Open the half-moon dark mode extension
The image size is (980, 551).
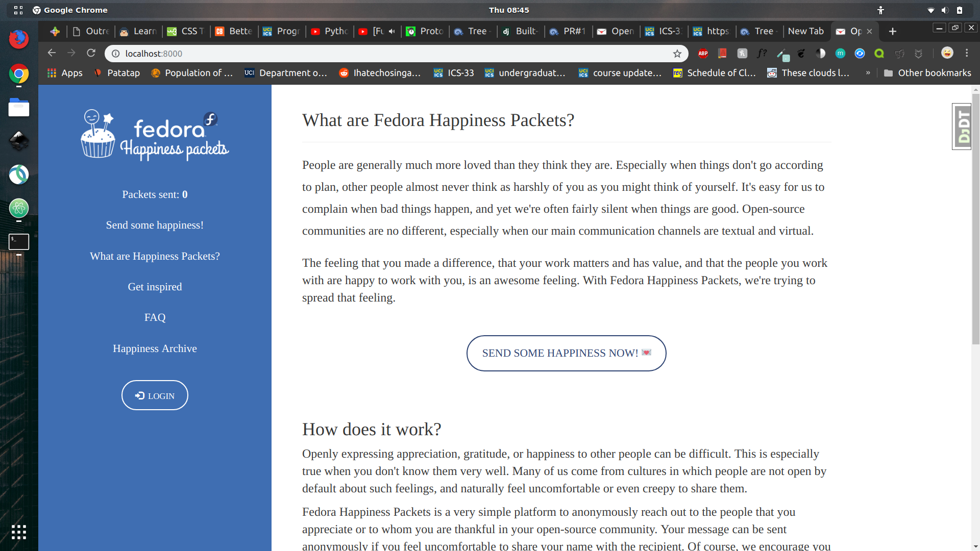(x=821, y=53)
